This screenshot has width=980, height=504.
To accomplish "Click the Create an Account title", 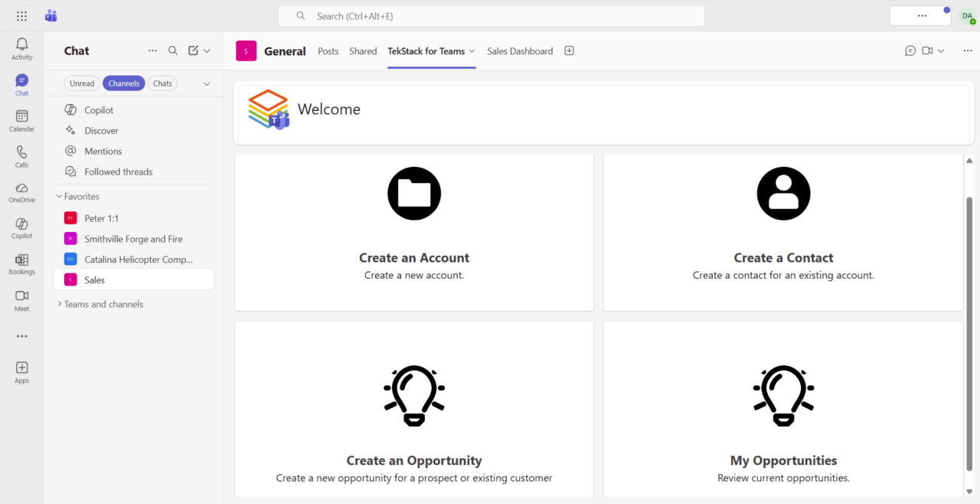I will (x=414, y=258).
